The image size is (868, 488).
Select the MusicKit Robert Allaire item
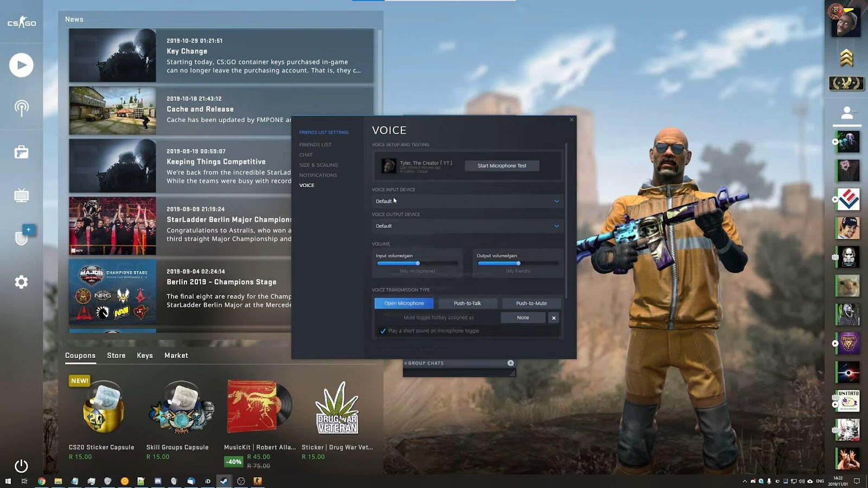click(x=260, y=423)
